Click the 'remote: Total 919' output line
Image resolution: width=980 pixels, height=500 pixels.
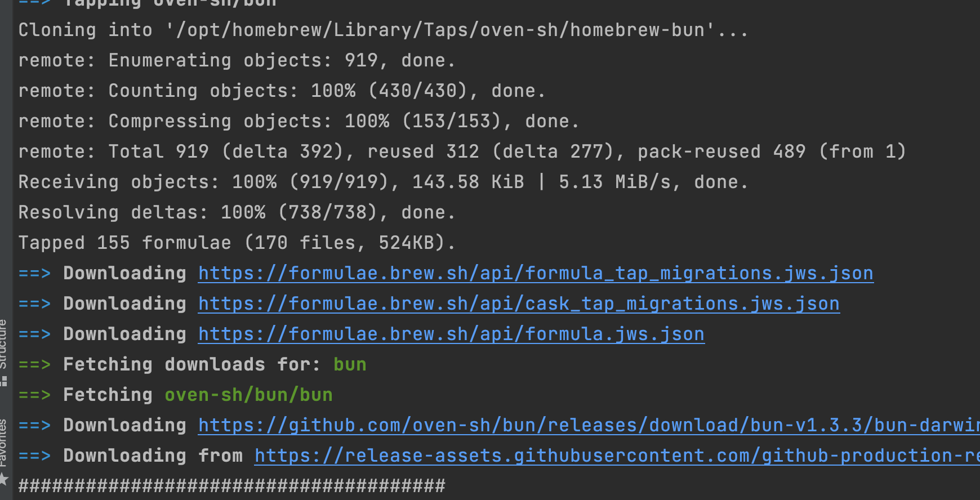coord(462,152)
